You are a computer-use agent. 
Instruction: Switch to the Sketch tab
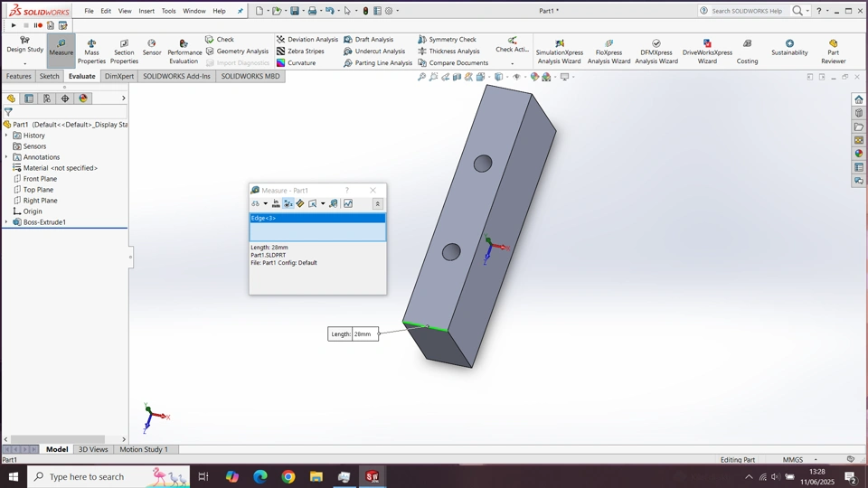(x=49, y=76)
